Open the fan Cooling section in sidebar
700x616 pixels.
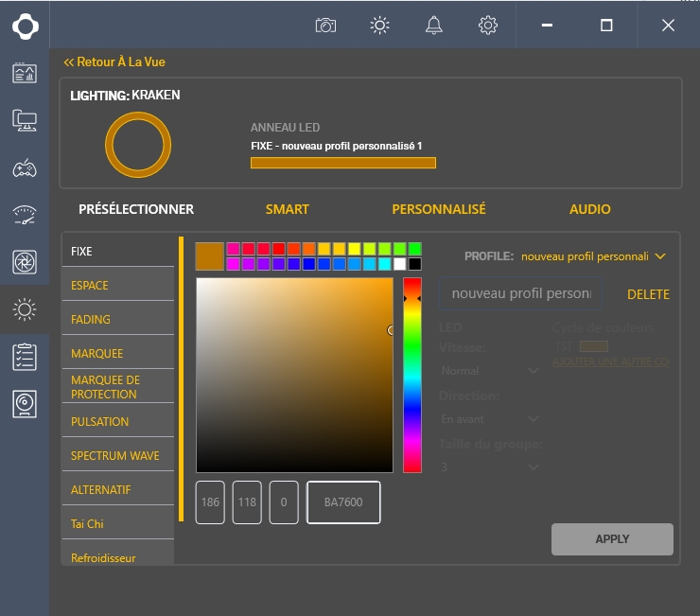(25, 262)
